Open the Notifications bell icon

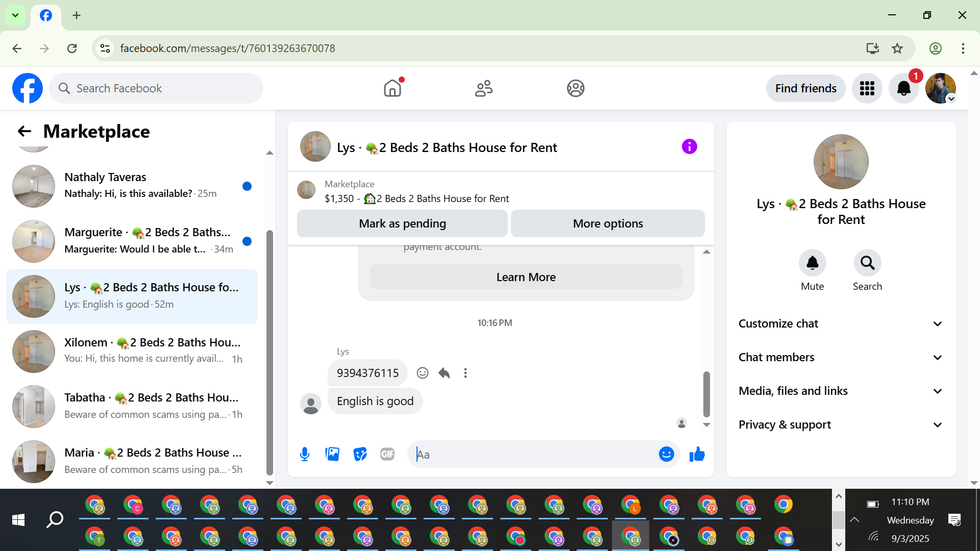tap(904, 88)
